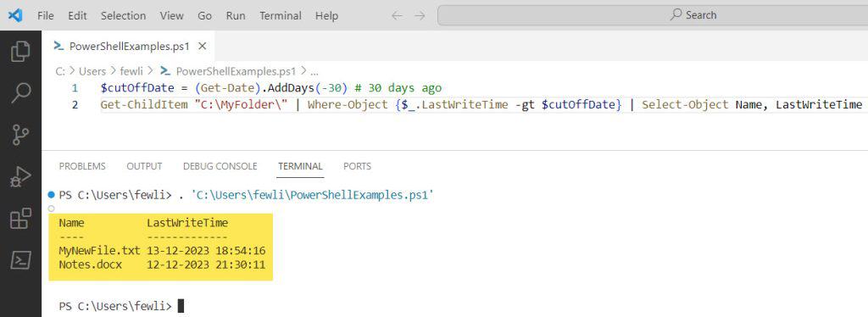868x317 pixels.
Task: Click the Select-Object cmdlet in editor
Action: pos(685,104)
